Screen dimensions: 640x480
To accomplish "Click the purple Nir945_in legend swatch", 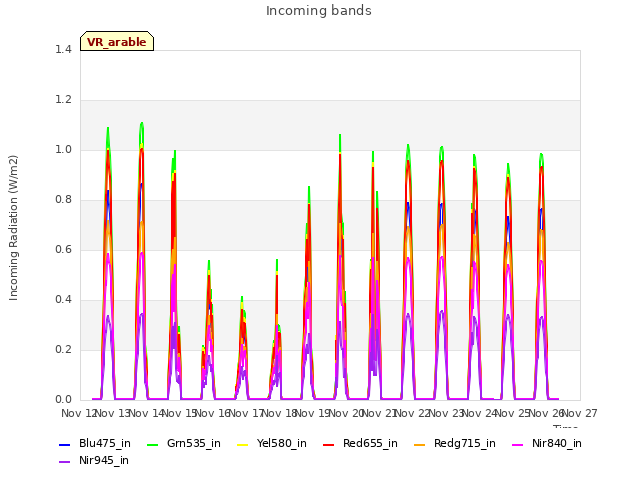I will 64,462.
